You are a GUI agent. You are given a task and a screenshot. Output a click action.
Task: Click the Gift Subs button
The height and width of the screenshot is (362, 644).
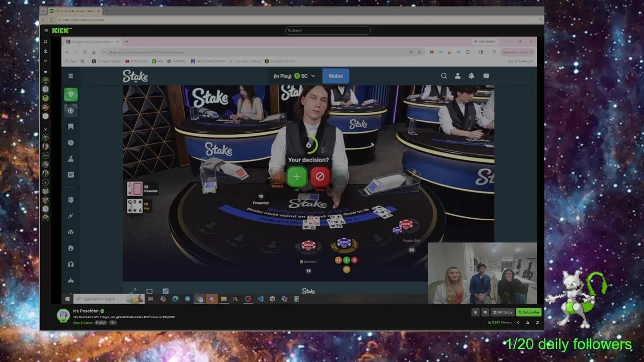502,312
